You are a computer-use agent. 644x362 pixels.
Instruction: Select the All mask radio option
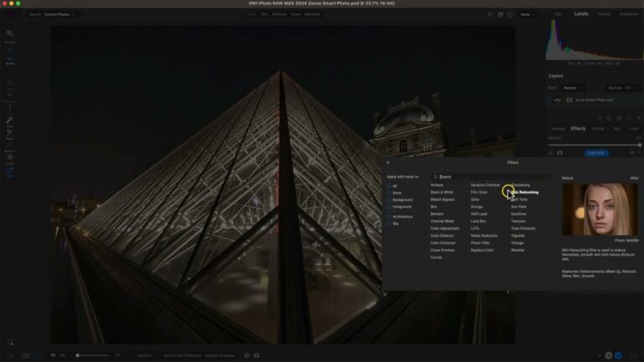pos(389,186)
